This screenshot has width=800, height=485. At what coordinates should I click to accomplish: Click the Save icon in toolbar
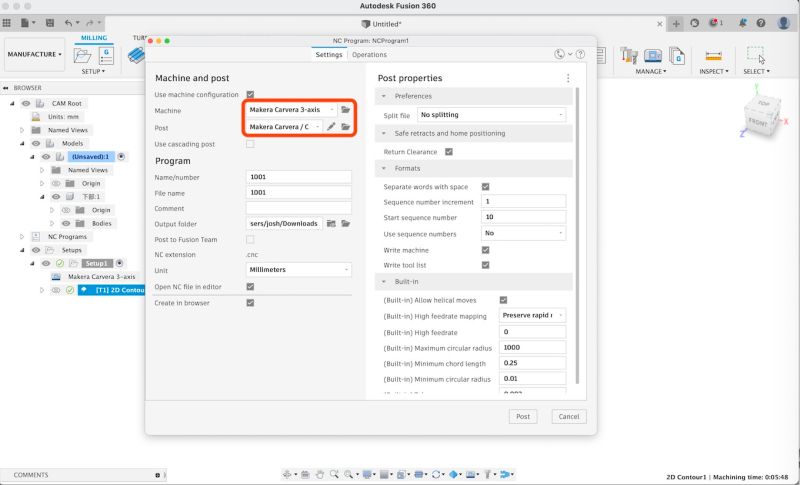click(x=50, y=23)
